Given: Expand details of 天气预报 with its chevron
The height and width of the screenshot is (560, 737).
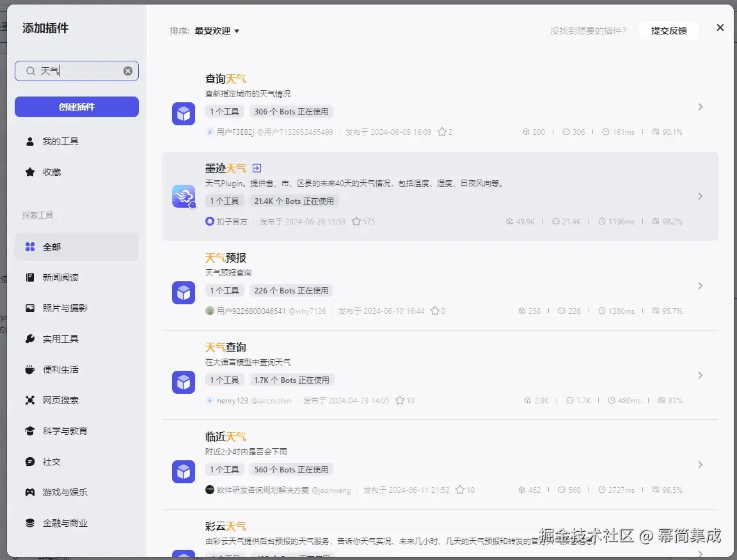Looking at the screenshot, I should [x=700, y=286].
